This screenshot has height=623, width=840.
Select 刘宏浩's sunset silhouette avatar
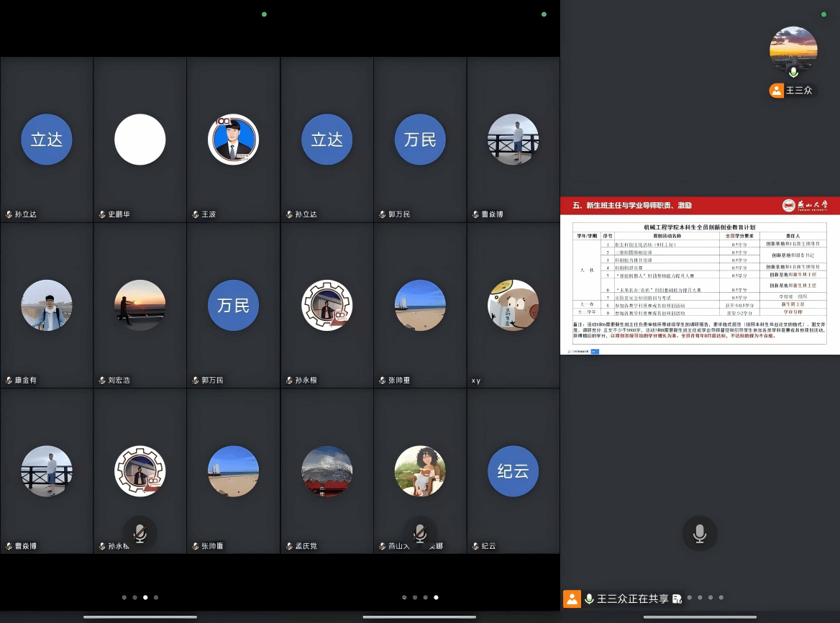pos(140,305)
